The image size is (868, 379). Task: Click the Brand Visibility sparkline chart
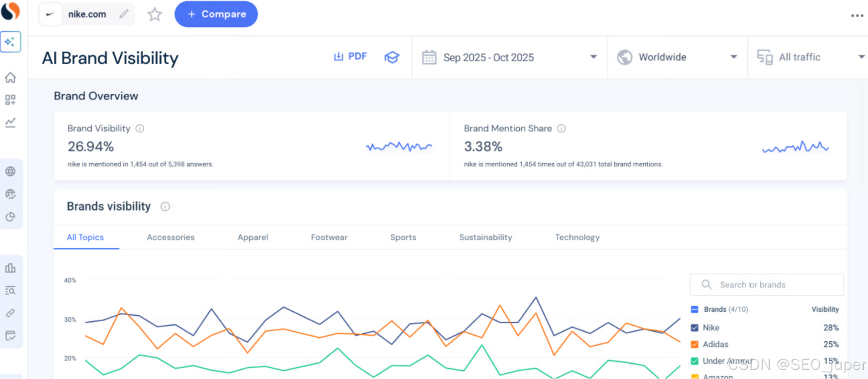pyautogui.click(x=399, y=147)
